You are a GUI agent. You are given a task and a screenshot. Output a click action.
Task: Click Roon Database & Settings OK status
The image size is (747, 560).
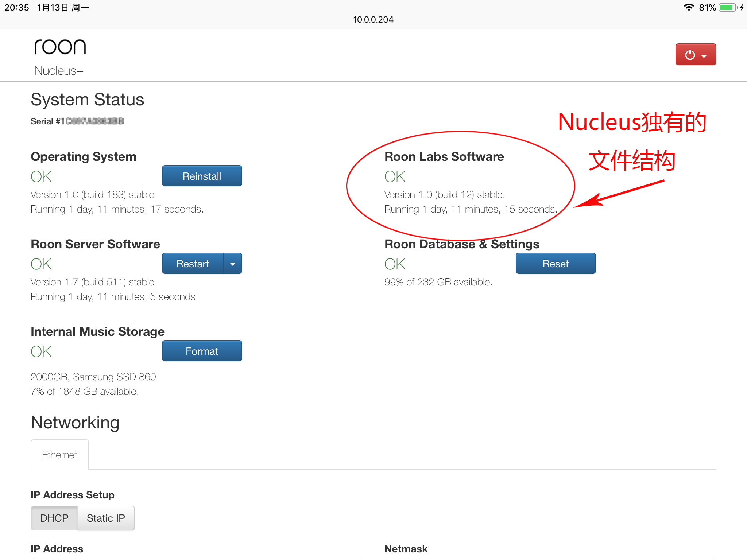[x=395, y=264]
